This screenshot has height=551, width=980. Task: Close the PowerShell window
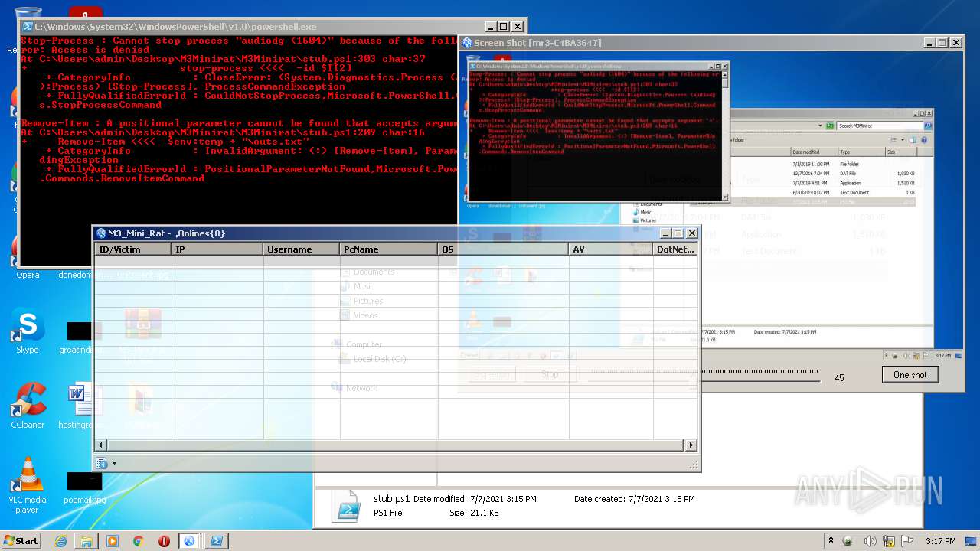point(517,27)
